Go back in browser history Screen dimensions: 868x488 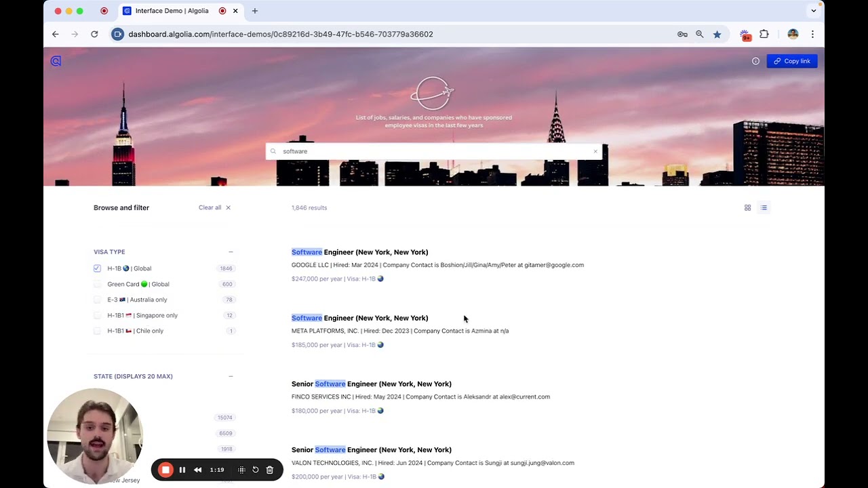pos(56,34)
